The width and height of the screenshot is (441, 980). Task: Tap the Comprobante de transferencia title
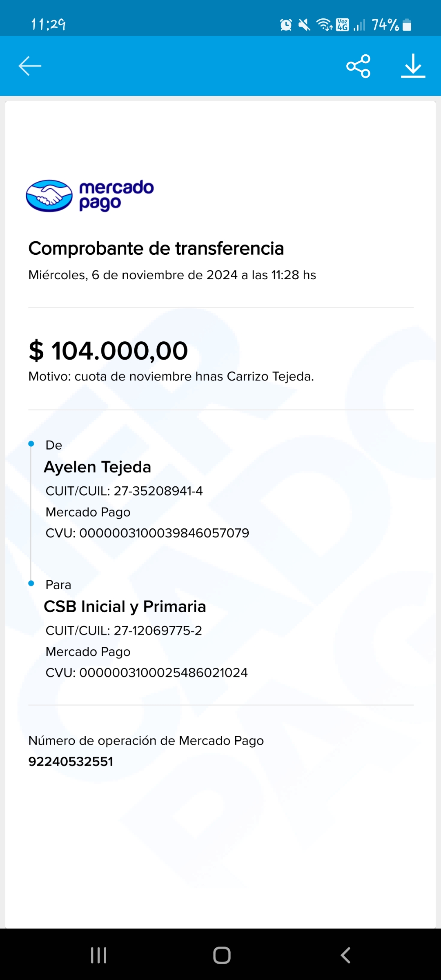[x=156, y=249]
